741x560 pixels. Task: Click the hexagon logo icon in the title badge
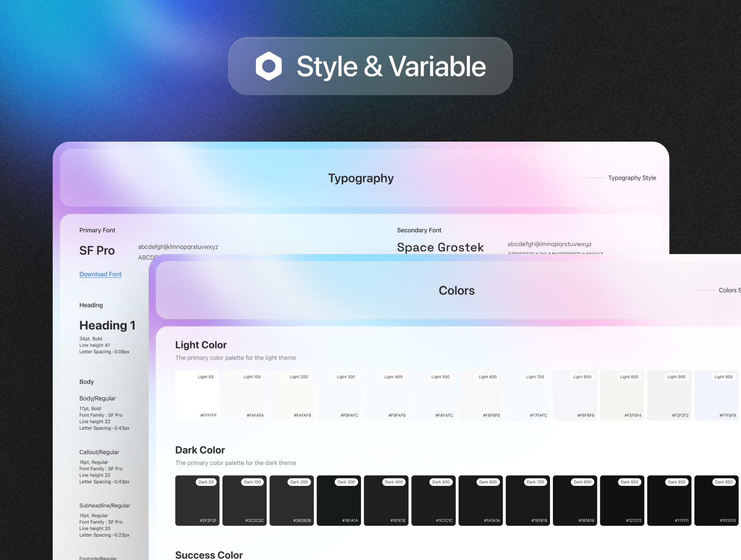click(268, 66)
